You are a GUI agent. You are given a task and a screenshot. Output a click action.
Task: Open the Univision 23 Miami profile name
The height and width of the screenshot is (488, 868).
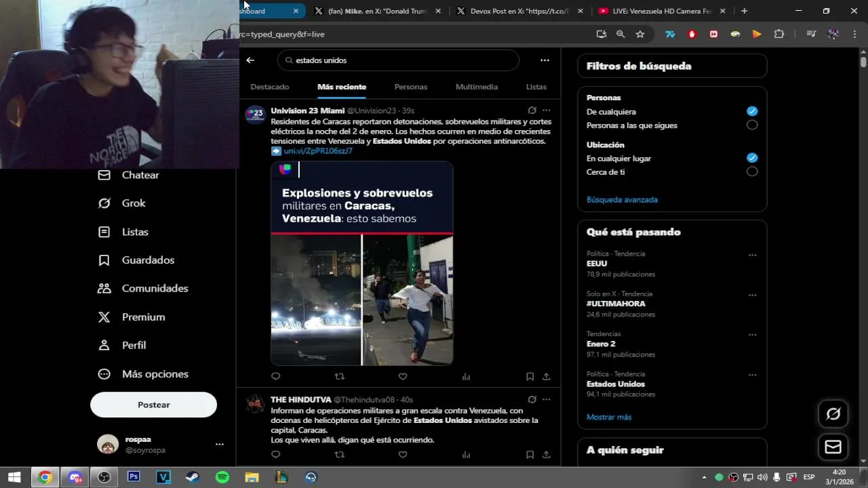click(x=308, y=110)
